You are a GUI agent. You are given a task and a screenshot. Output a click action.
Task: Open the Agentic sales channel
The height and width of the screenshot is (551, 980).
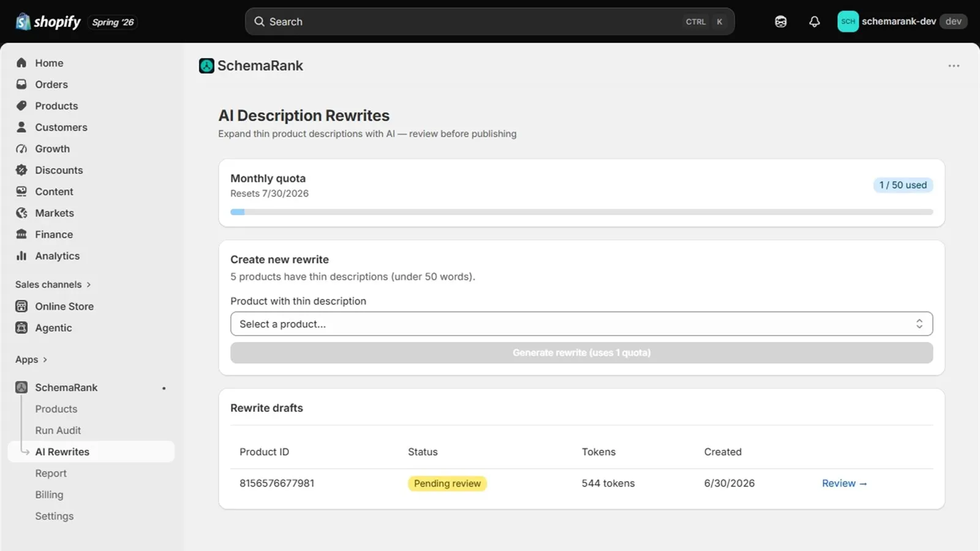tap(53, 328)
